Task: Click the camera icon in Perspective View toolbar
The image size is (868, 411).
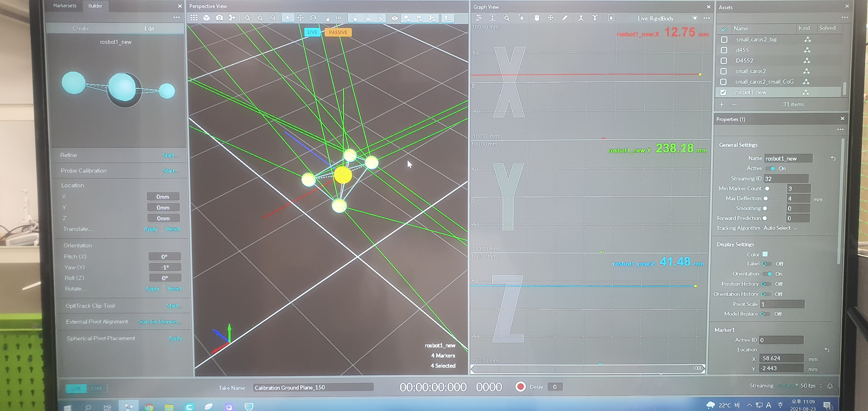Action: 219,18
